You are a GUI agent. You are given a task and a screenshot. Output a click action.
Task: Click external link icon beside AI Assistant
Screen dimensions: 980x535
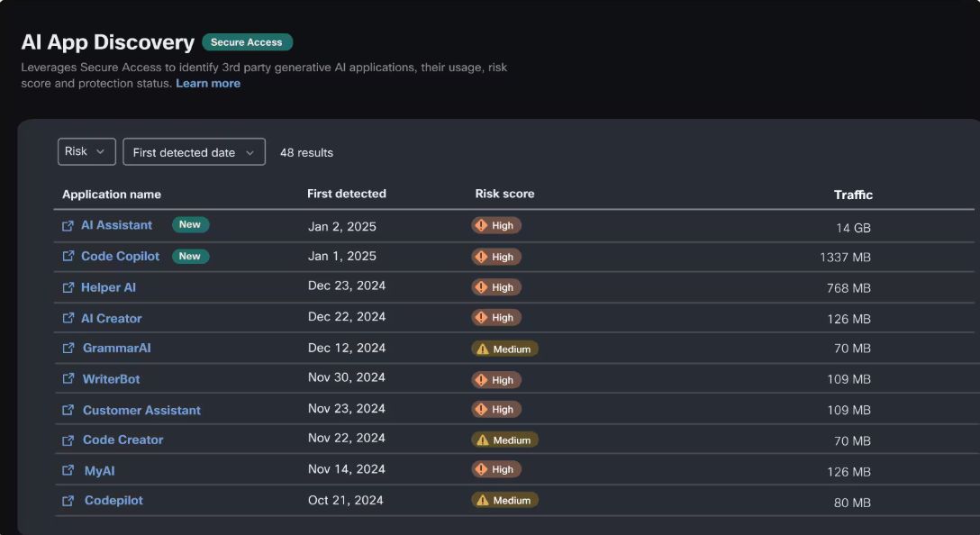coord(68,225)
